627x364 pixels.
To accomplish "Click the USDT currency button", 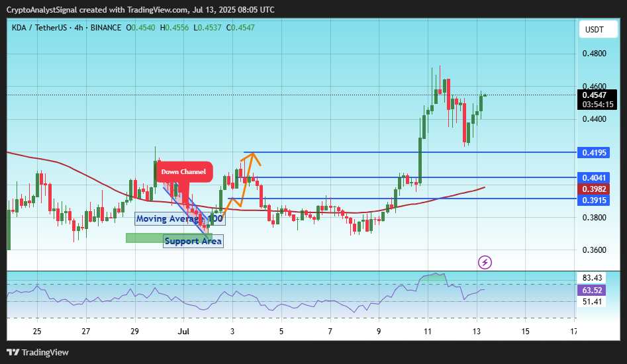I will [x=599, y=29].
